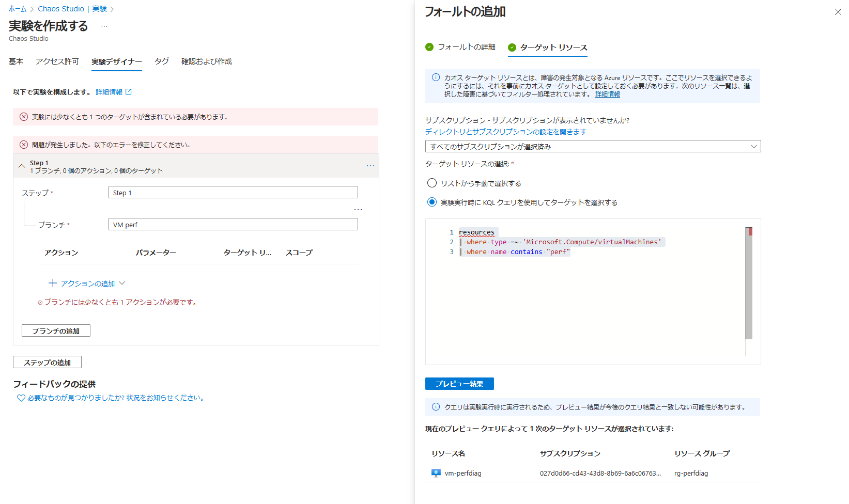Click the サブスクリプション column header

[x=570, y=453]
